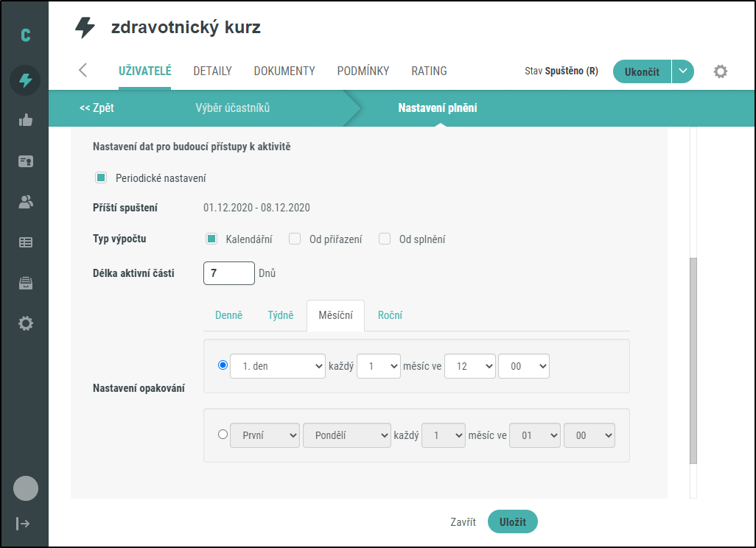The width and height of the screenshot is (756, 548).
Task: Expand the '1. den' dropdown
Action: click(x=278, y=366)
